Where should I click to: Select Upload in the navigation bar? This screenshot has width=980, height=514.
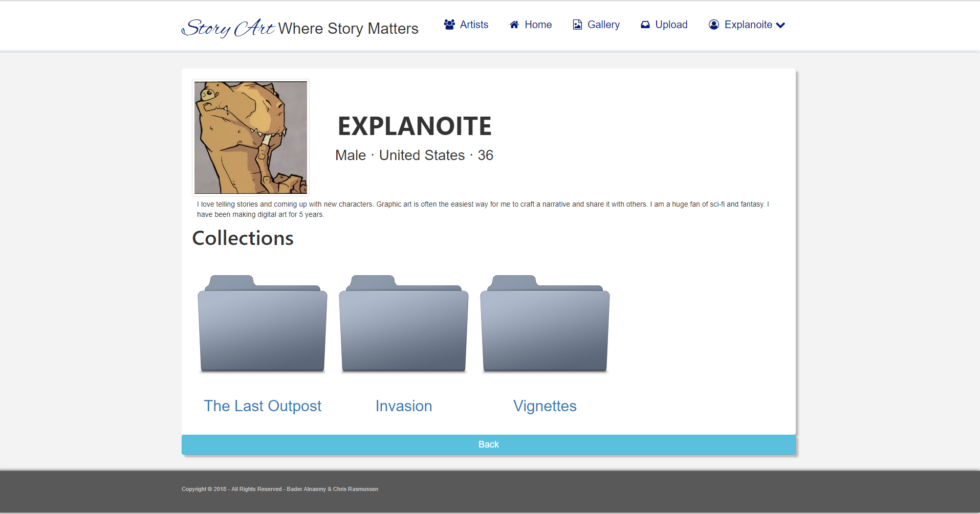tap(671, 25)
